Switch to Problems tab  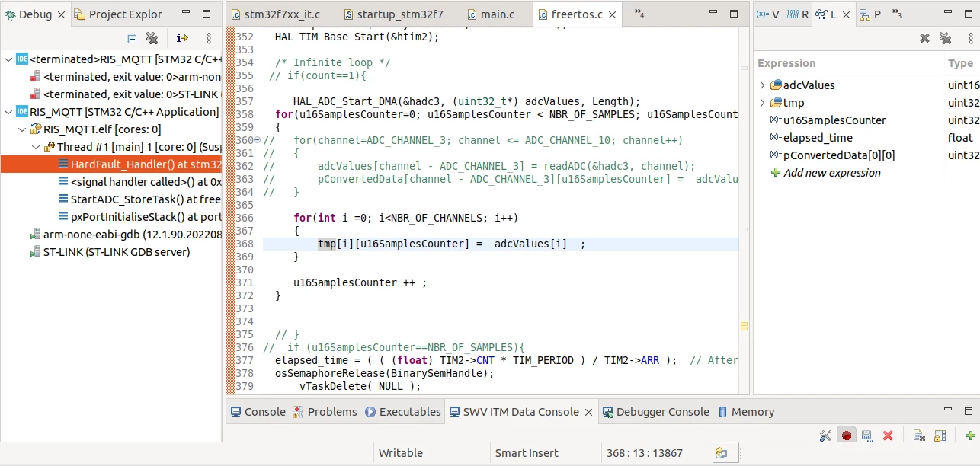(x=325, y=412)
